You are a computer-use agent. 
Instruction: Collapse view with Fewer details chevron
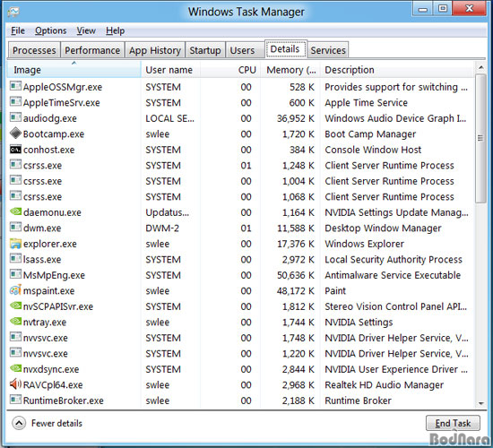tap(19, 423)
